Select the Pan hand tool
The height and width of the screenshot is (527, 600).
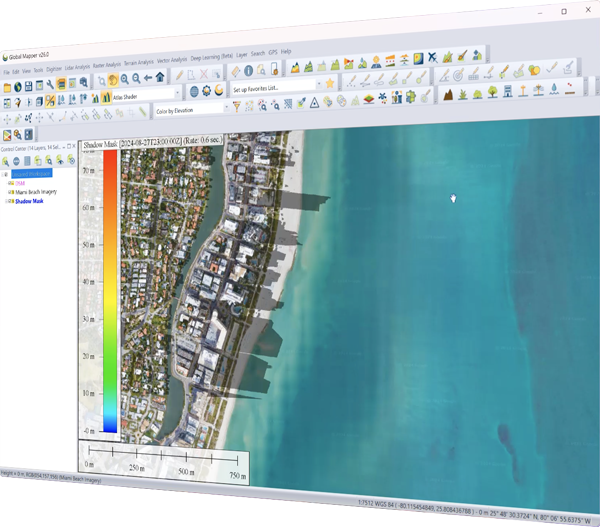coord(113,80)
